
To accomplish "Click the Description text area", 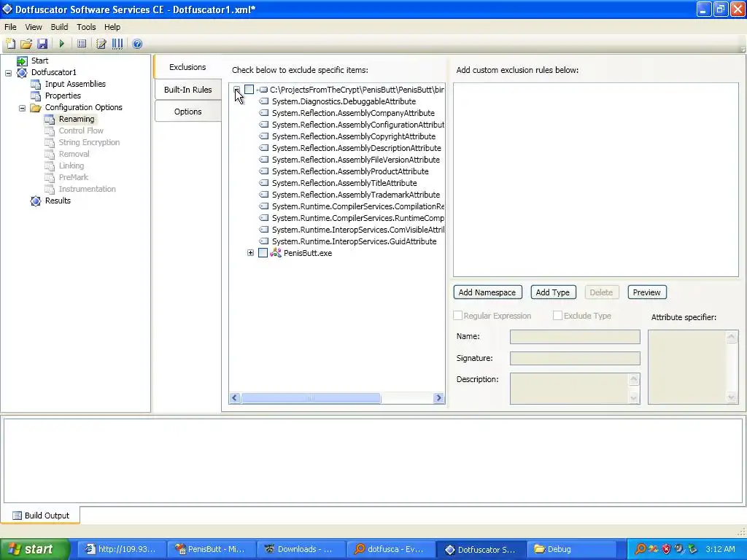I will pos(569,389).
